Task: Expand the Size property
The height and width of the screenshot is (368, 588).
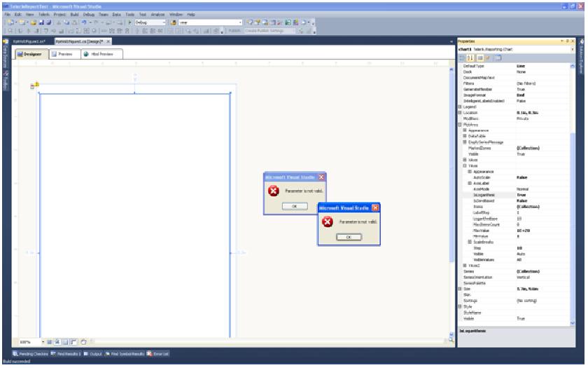Action: pos(460,289)
